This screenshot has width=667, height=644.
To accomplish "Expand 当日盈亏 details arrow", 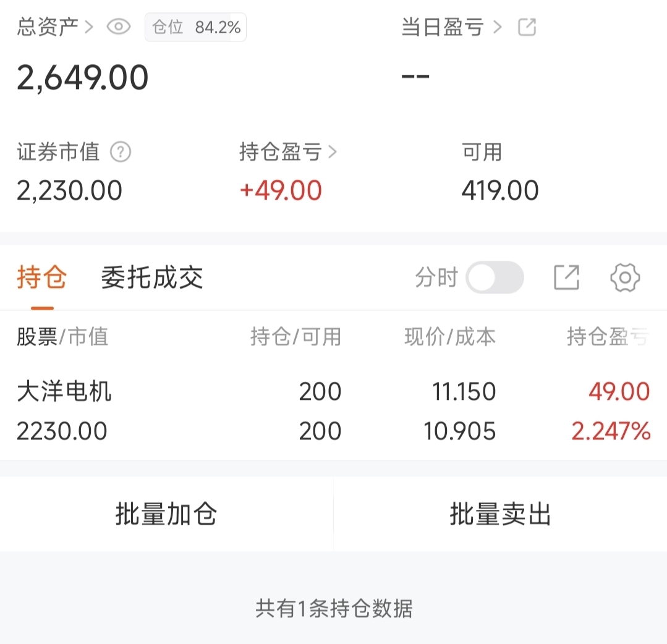I will click(x=498, y=27).
